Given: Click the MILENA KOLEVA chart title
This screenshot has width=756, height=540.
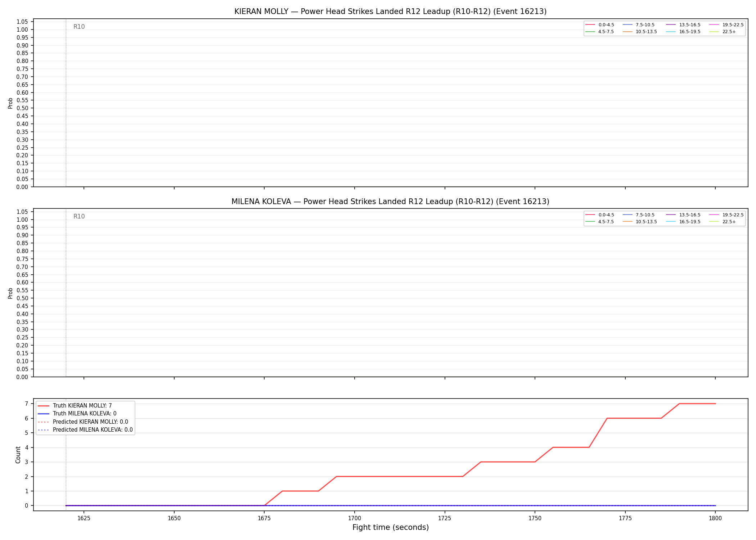Looking at the screenshot, I should tap(391, 202).
